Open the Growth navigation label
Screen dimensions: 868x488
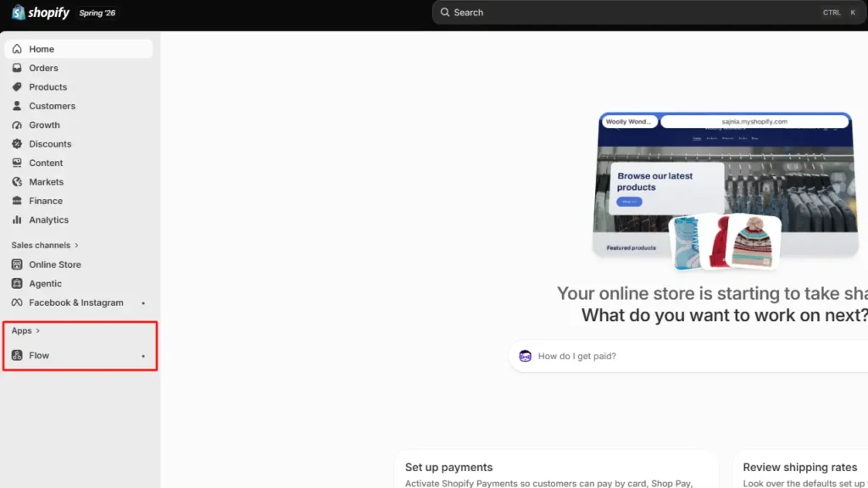coord(44,125)
